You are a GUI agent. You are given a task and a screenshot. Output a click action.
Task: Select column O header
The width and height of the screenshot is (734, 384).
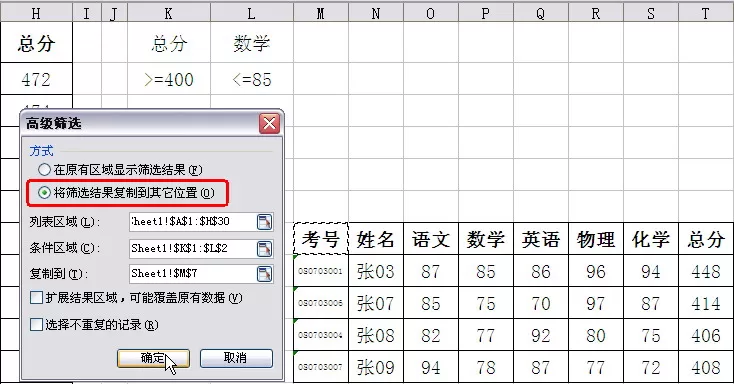431,14
